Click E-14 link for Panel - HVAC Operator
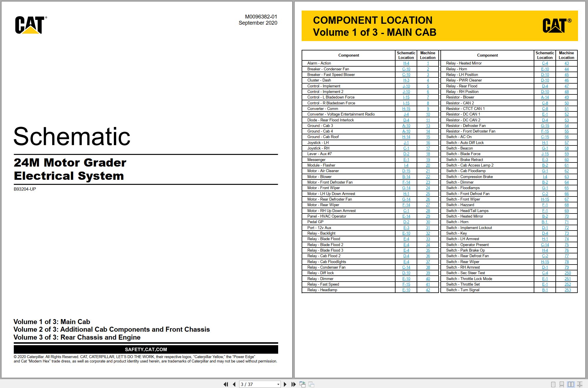The image size is (588, 388). tap(406, 216)
